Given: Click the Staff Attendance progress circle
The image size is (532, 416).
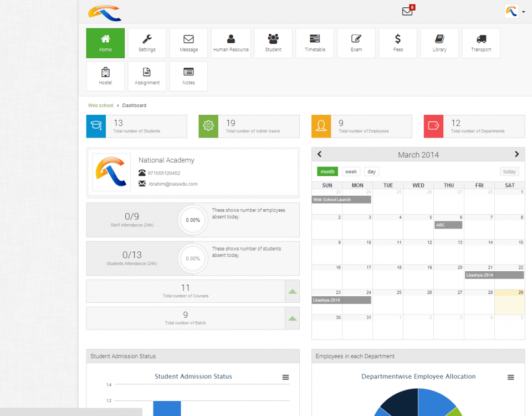Looking at the screenshot, I should (x=192, y=220).
